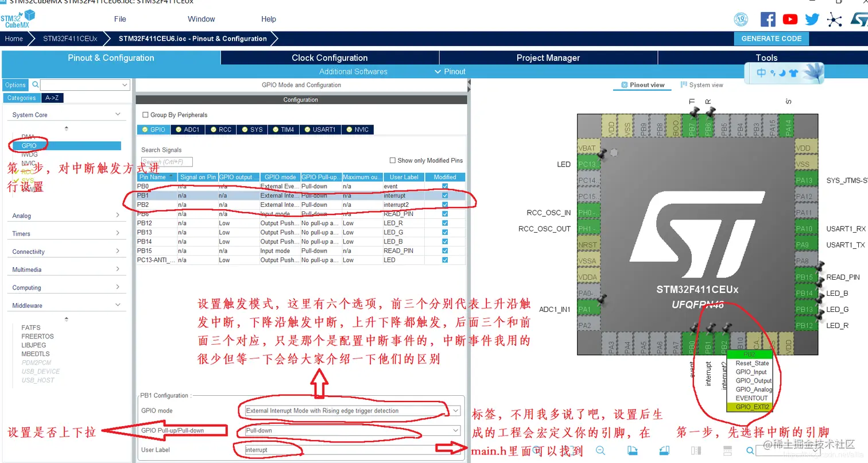Click the magnifier beside the categories search
This screenshot has width=868, height=463.
(x=36, y=84)
